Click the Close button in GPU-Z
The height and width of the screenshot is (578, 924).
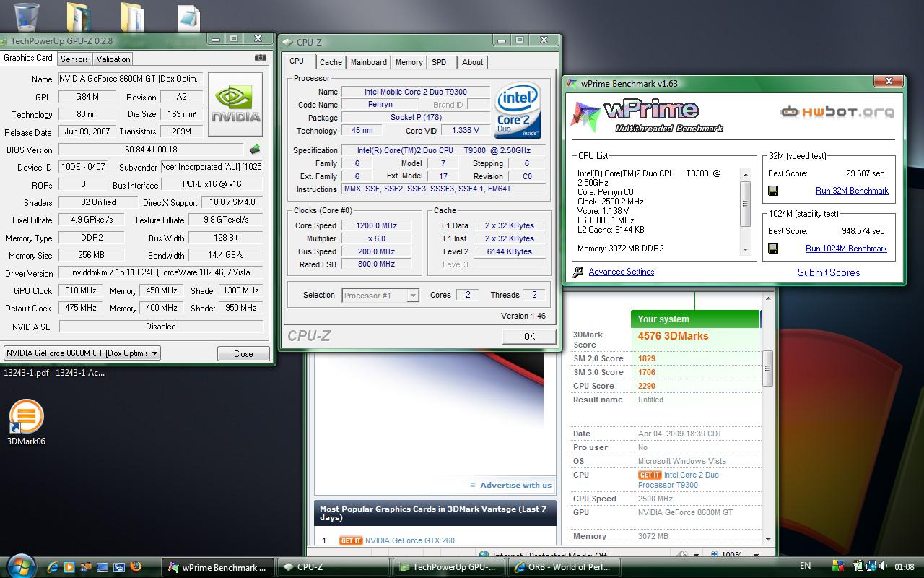coord(243,353)
